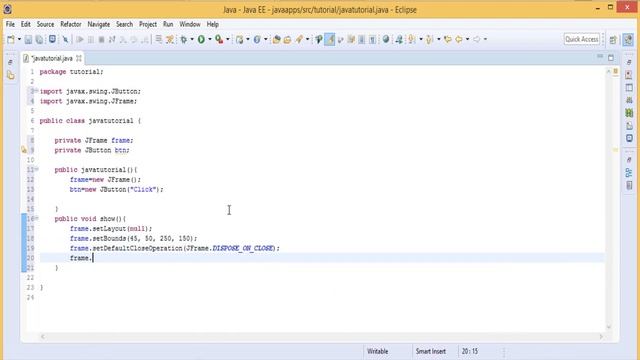Click the Resume debug icon
Viewport: 640px width, 360px height.
(x=80, y=39)
